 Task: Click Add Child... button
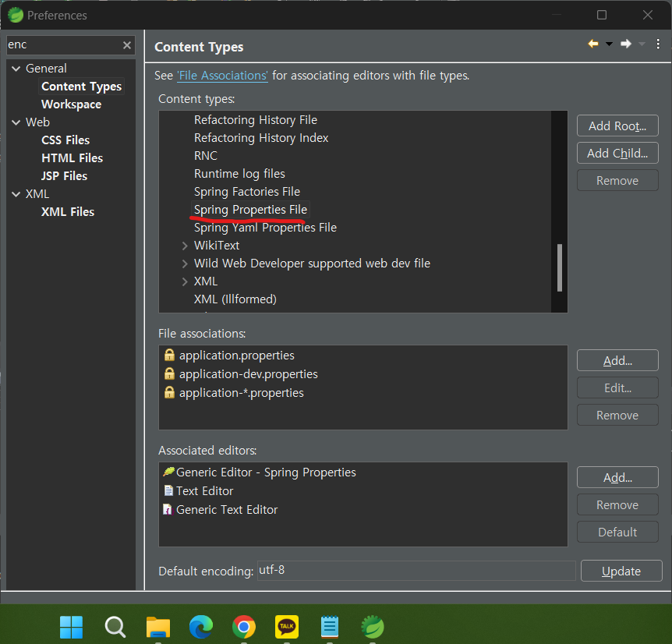617,154
